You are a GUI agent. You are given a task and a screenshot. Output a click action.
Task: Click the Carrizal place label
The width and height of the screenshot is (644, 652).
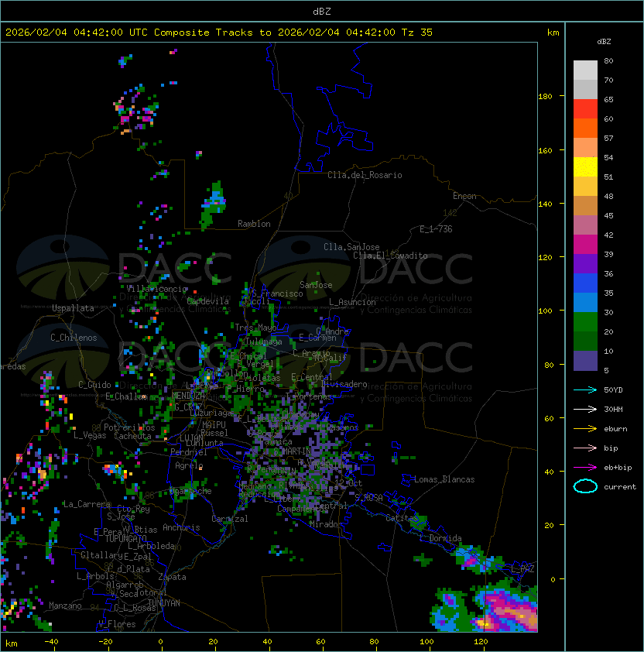[x=229, y=519]
